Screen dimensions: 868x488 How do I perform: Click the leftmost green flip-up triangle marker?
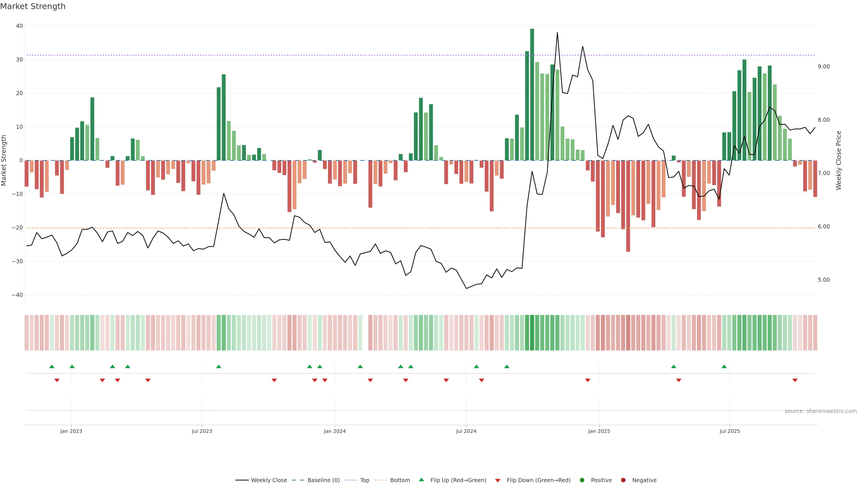[x=52, y=366]
